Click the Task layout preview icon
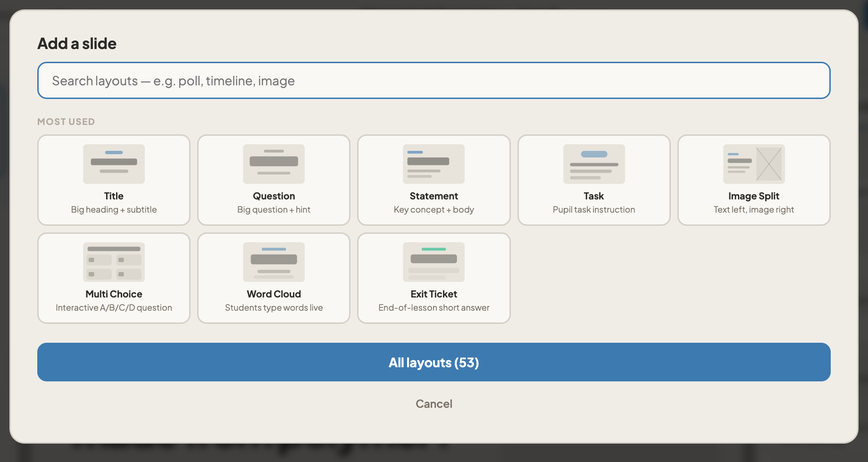The width and height of the screenshot is (868, 462). [x=594, y=164]
